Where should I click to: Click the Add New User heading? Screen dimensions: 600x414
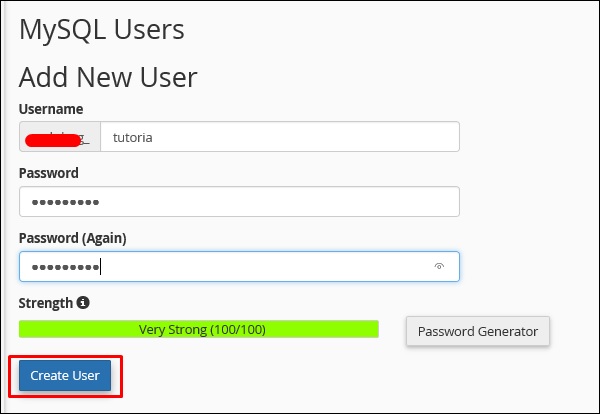[x=108, y=77]
